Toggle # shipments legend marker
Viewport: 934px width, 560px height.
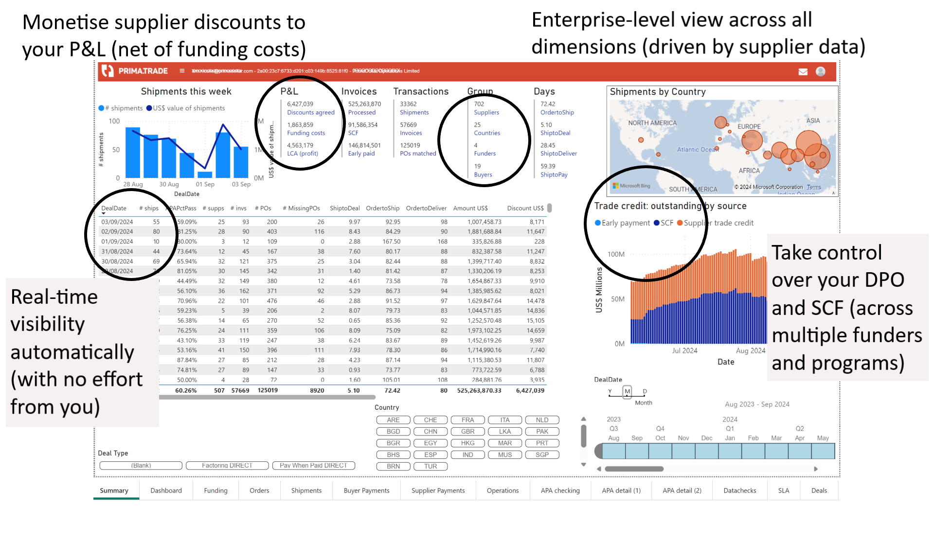tap(101, 108)
